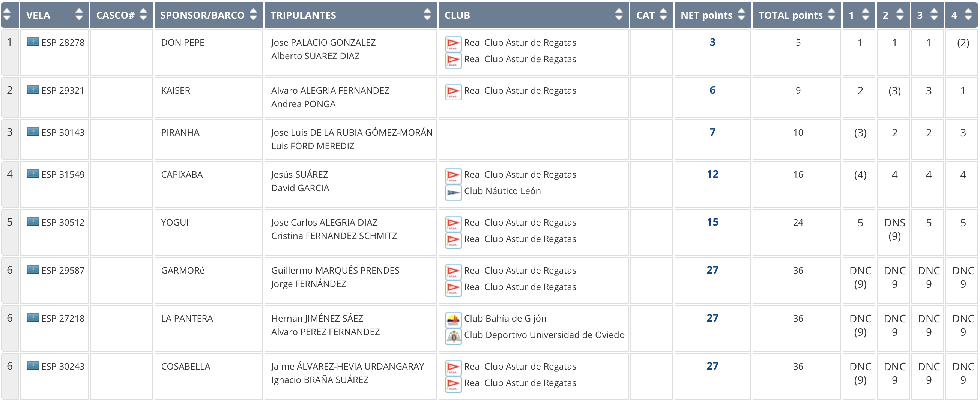Viewport: 980px width, 401px height.
Task: Click sail number ESP 27218
Action: click(63, 318)
